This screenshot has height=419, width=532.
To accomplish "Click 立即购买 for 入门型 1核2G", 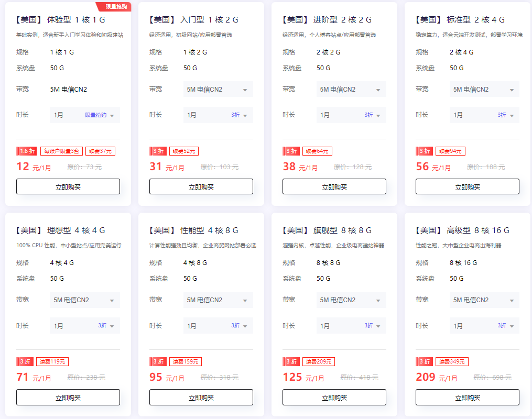I will click(x=201, y=187).
